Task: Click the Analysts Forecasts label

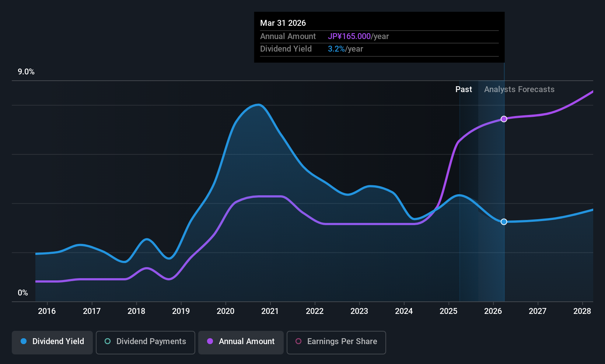Action: 519,90
